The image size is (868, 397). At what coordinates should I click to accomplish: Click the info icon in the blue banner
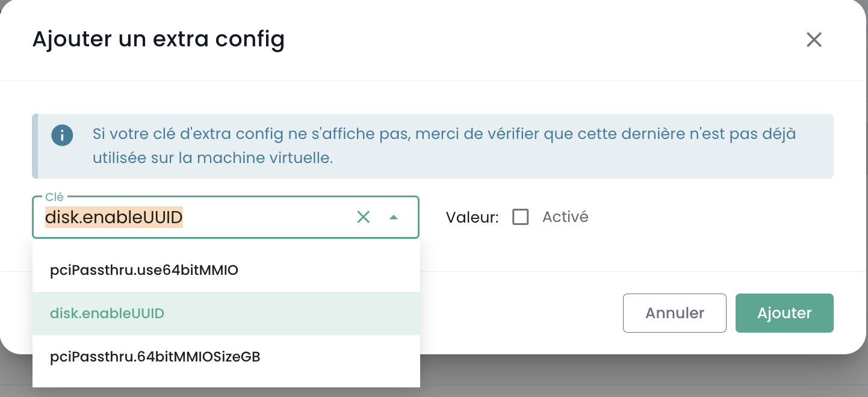[62, 135]
